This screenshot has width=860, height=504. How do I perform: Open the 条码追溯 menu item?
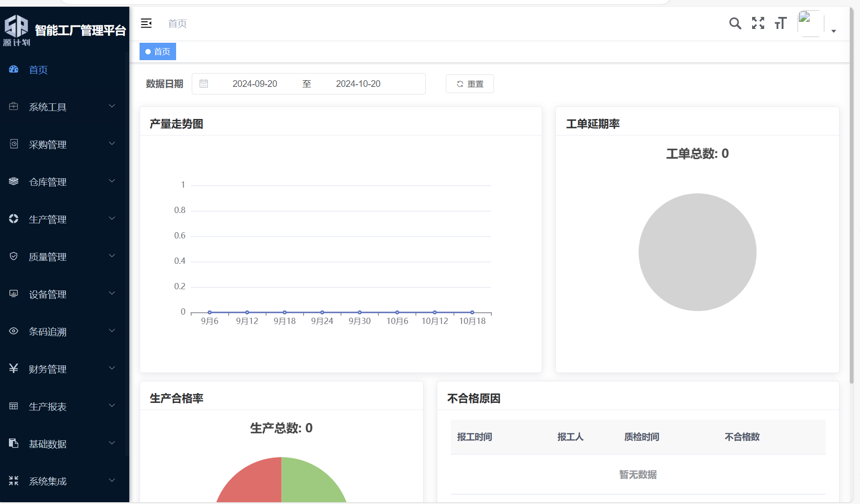click(65, 332)
